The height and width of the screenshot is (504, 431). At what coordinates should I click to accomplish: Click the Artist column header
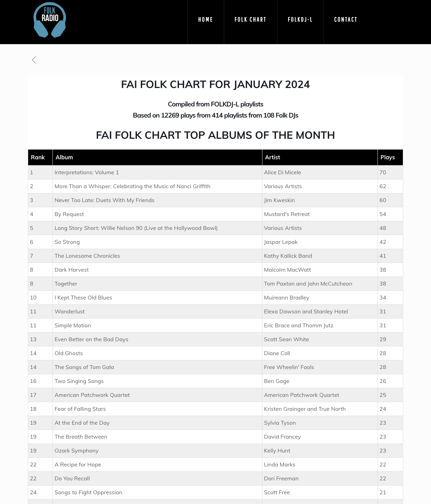coord(273,157)
